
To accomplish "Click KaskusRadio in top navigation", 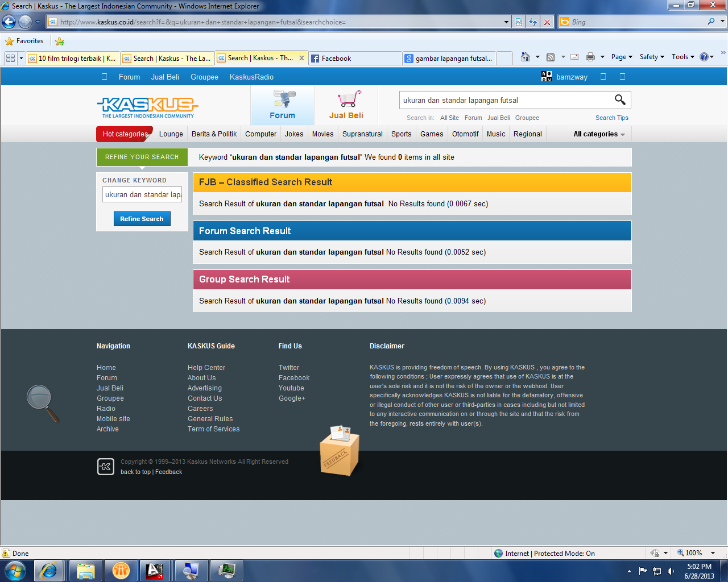I will point(251,77).
